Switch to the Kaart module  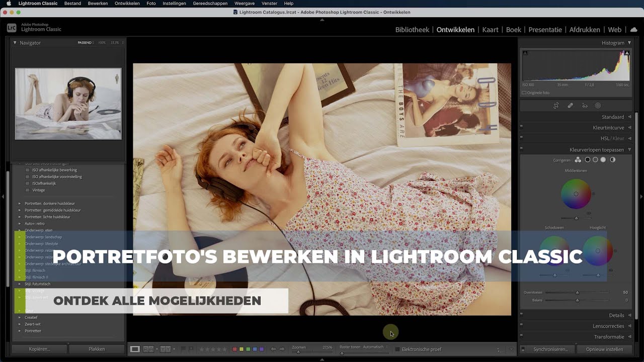coord(491,30)
